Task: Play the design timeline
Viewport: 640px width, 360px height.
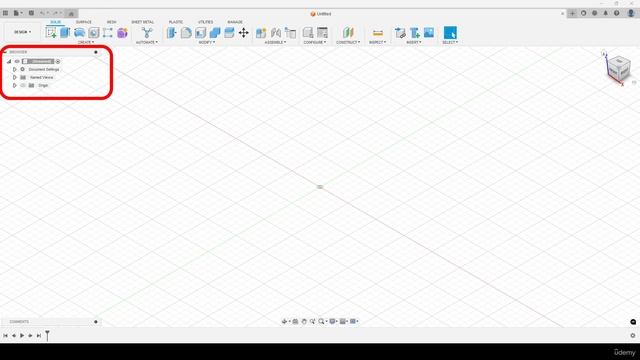Action: [22, 336]
